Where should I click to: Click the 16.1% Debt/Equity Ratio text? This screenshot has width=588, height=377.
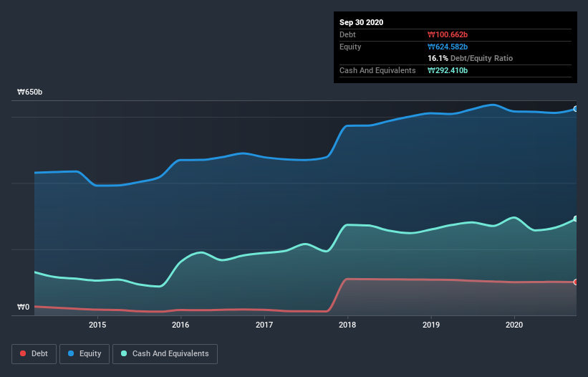point(471,58)
